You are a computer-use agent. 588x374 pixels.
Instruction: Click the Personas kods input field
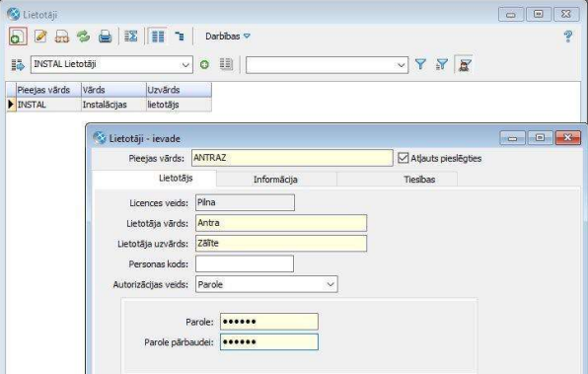tap(245, 264)
